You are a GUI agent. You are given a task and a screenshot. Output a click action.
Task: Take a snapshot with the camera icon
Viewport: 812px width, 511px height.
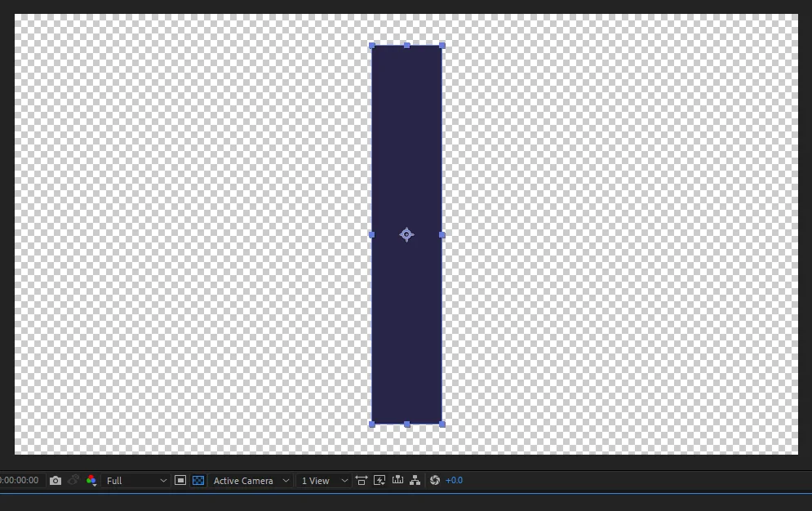[x=55, y=481]
